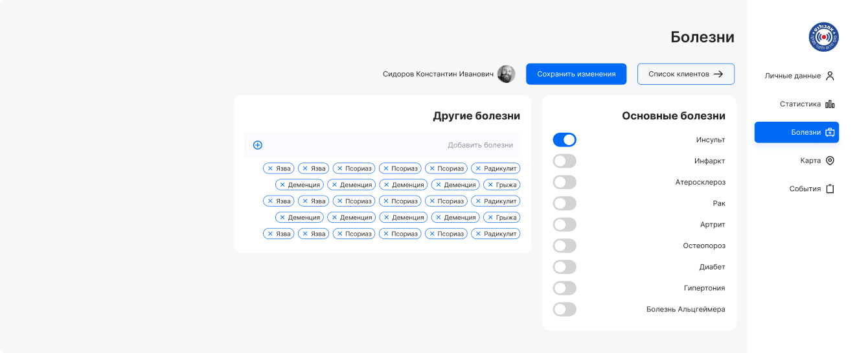Enable the Инфаркт toggle
868x353 pixels.
[x=564, y=161]
